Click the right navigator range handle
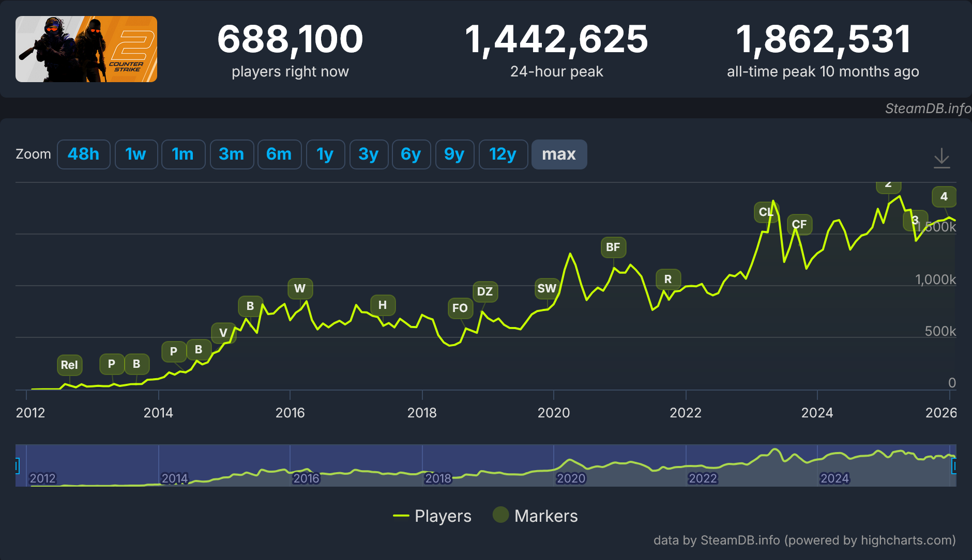The height and width of the screenshot is (560, 972). point(954,466)
